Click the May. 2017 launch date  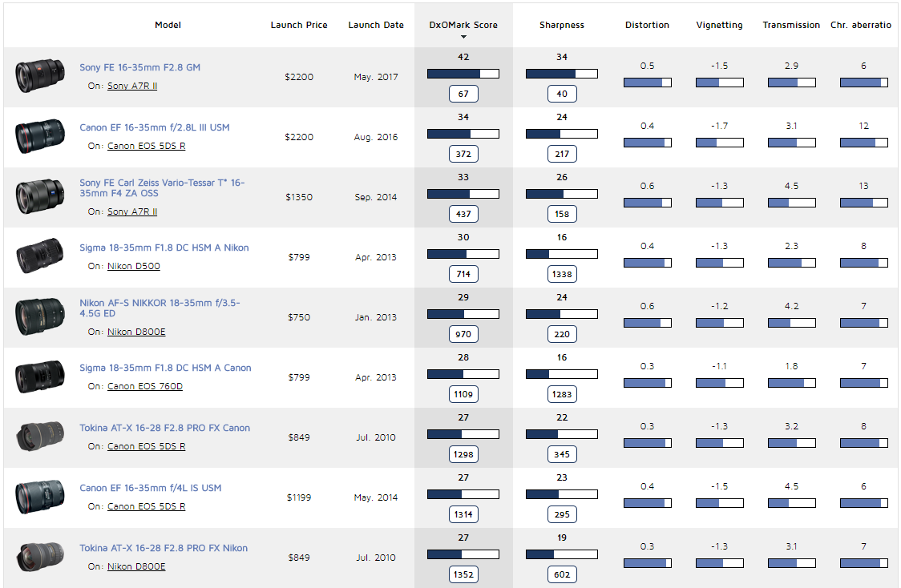tap(376, 77)
